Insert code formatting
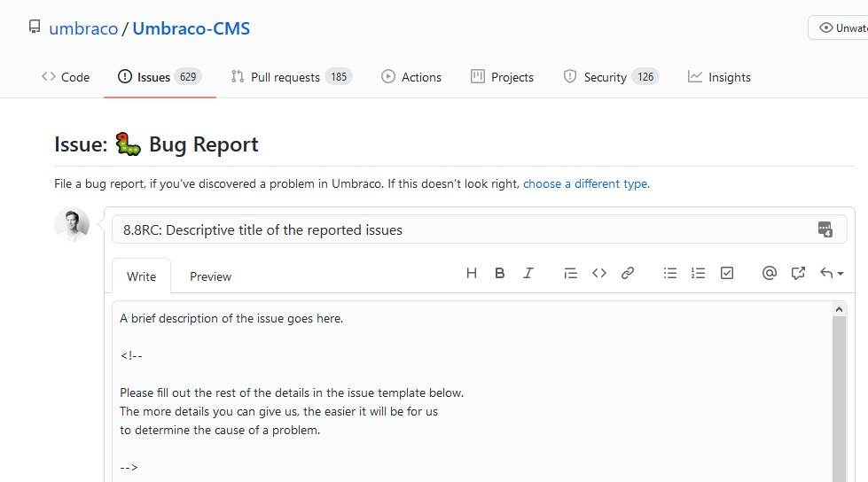This screenshot has width=868, height=482. pyautogui.click(x=599, y=273)
